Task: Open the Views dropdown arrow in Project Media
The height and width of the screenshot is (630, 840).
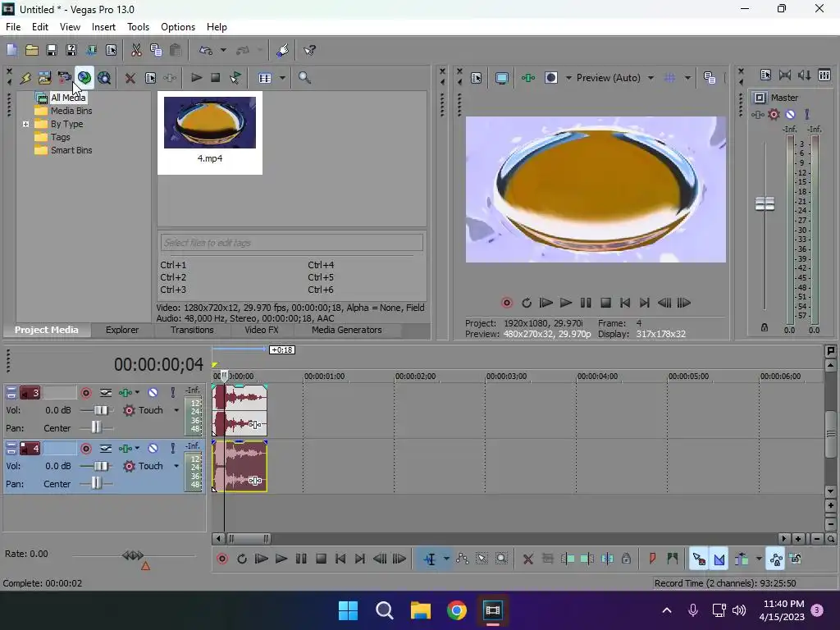Action: click(x=282, y=78)
